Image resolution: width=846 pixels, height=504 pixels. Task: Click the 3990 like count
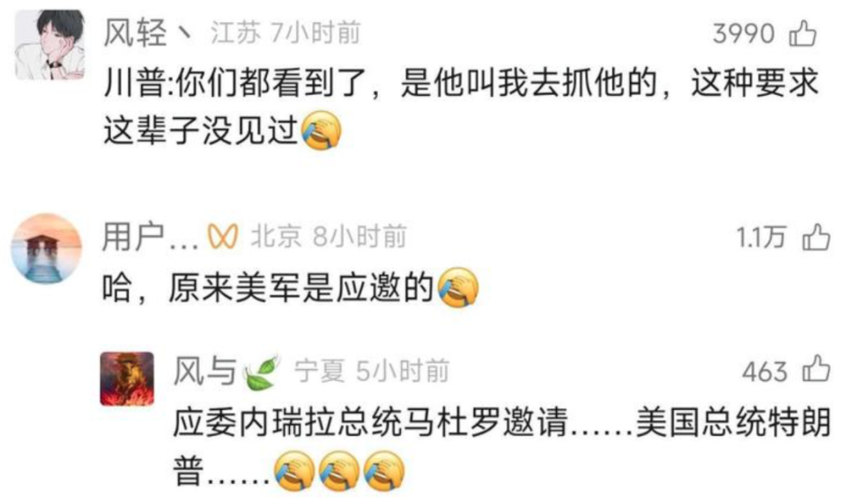[x=744, y=34]
